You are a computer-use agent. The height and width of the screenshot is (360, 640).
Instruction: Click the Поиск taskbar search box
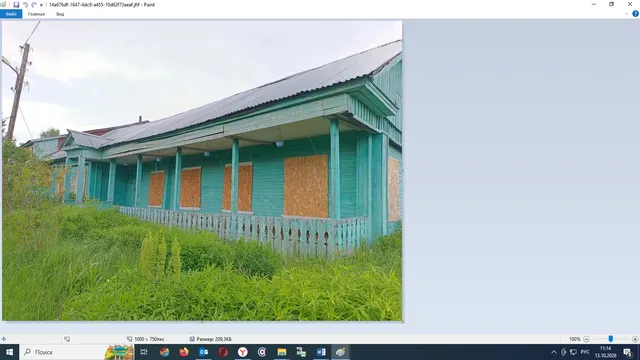point(76,352)
